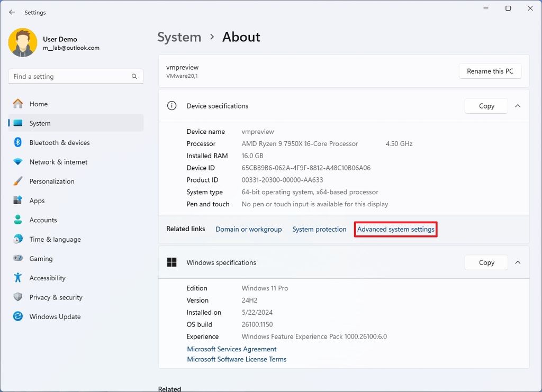The height and width of the screenshot is (392, 542).
Task: Open Gaming settings
Action: tap(40, 258)
